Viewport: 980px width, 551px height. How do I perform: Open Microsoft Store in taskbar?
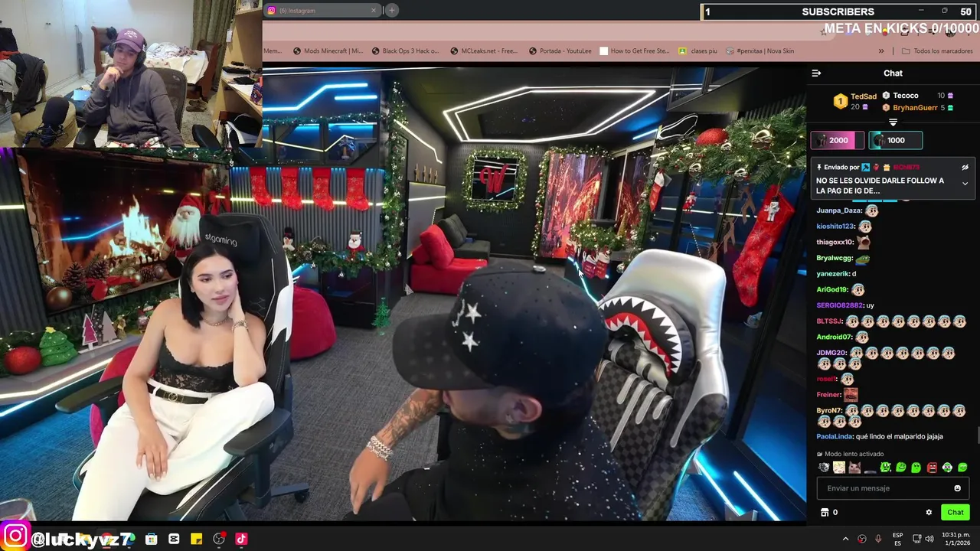click(x=152, y=539)
